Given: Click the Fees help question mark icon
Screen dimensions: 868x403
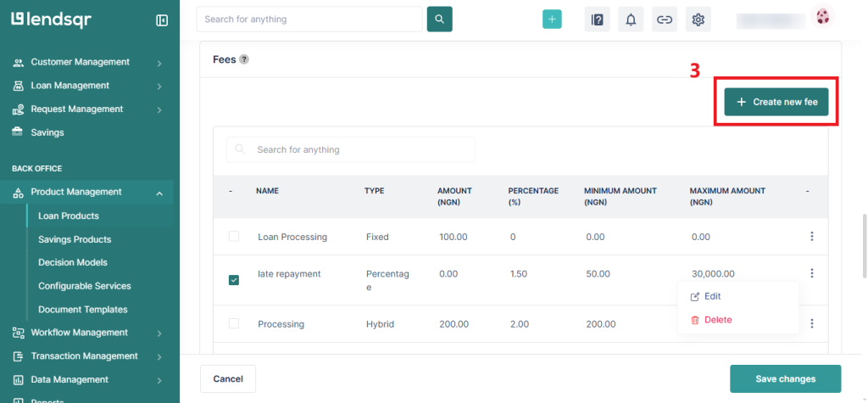Looking at the screenshot, I should tap(244, 59).
